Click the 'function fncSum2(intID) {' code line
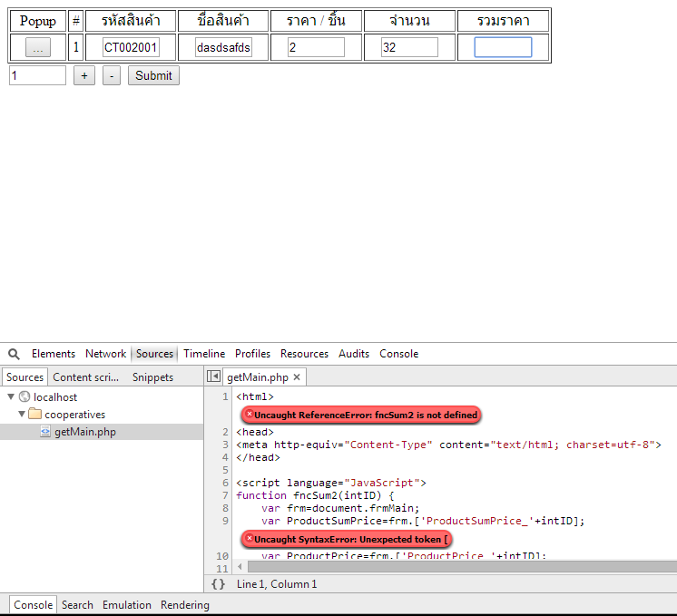This screenshot has width=677, height=616. [315, 495]
